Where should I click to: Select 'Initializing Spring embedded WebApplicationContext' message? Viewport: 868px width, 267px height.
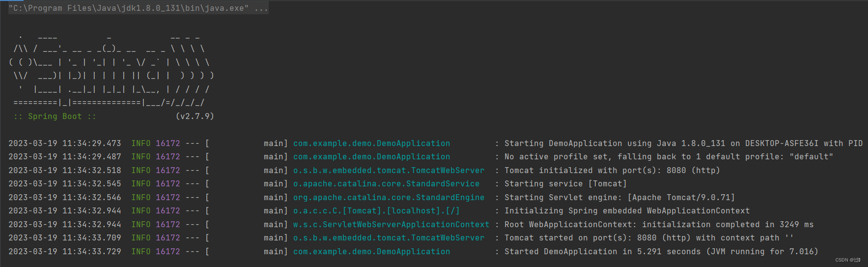[x=627, y=211]
